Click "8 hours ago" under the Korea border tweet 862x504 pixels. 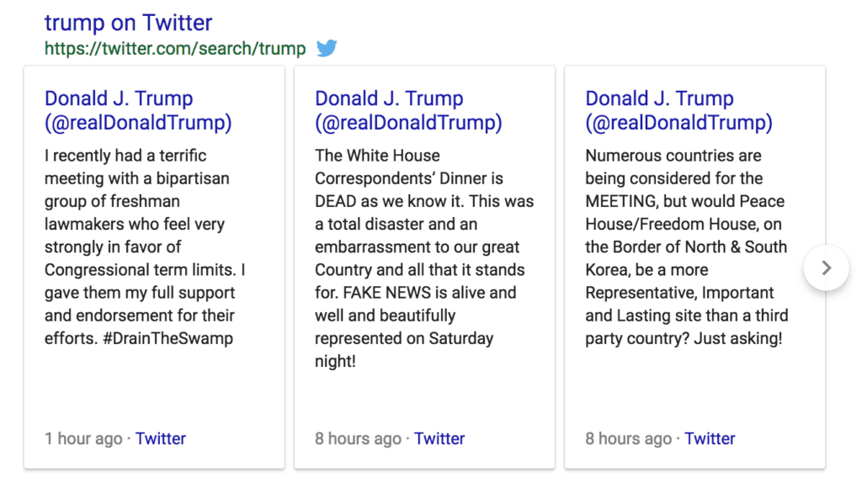pos(628,438)
